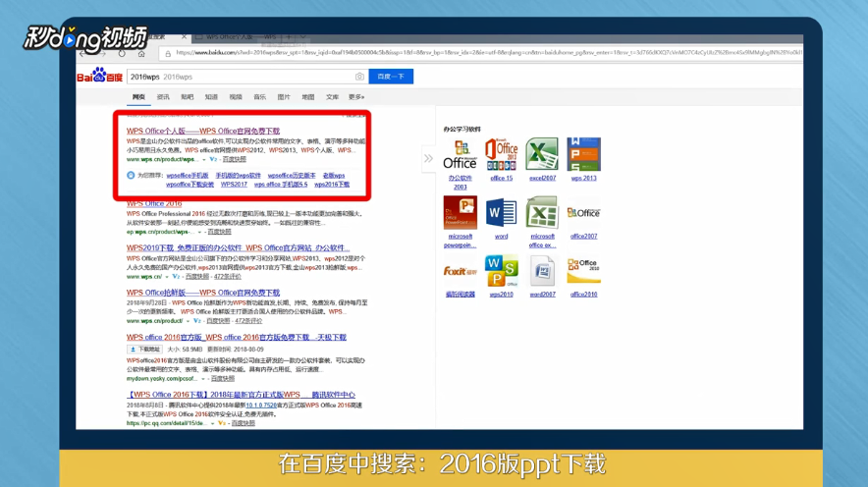Click the 下载地址 download button
The width and height of the screenshot is (868, 487).
click(144, 350)
